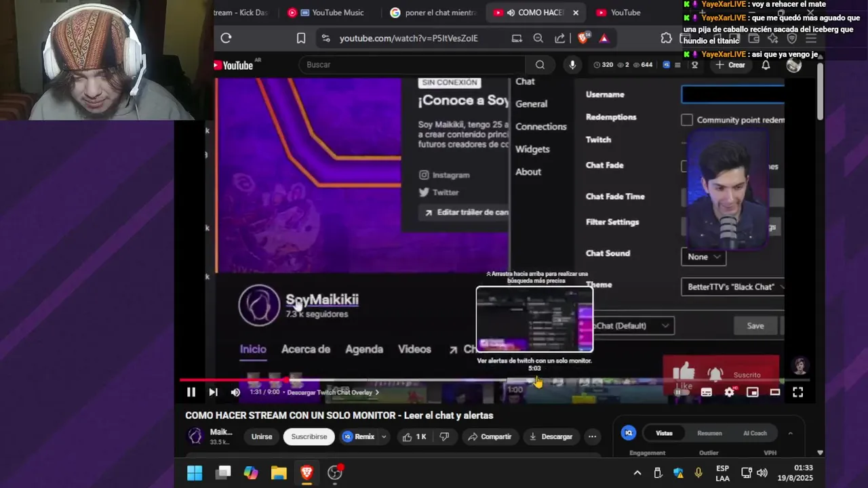Select the Vistas tab in the IQ panel

(664, 433)
